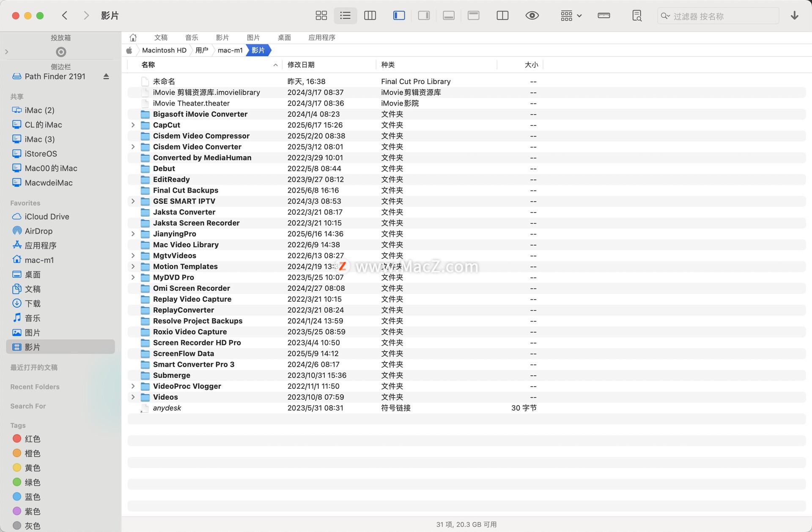Expand the MgtvVideos folder
The height and width of the screenshot is (532, 812).
133,256
